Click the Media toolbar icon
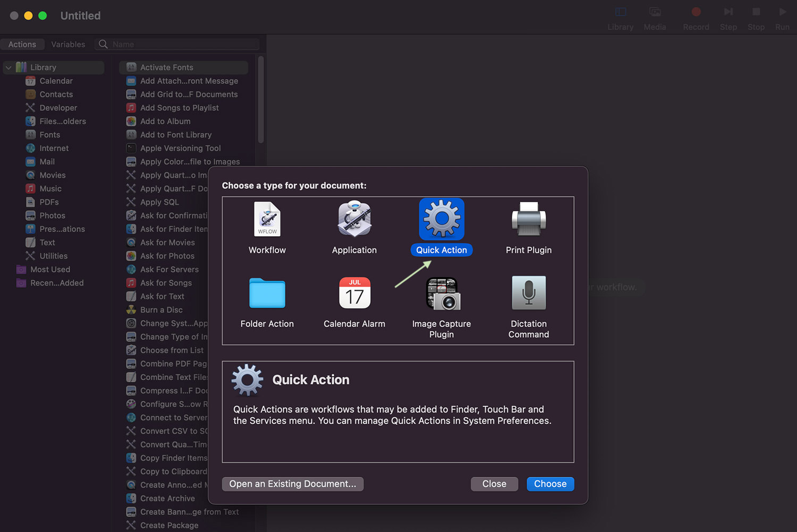This screenshot has height=532, width=797. [x=655, y=12]
